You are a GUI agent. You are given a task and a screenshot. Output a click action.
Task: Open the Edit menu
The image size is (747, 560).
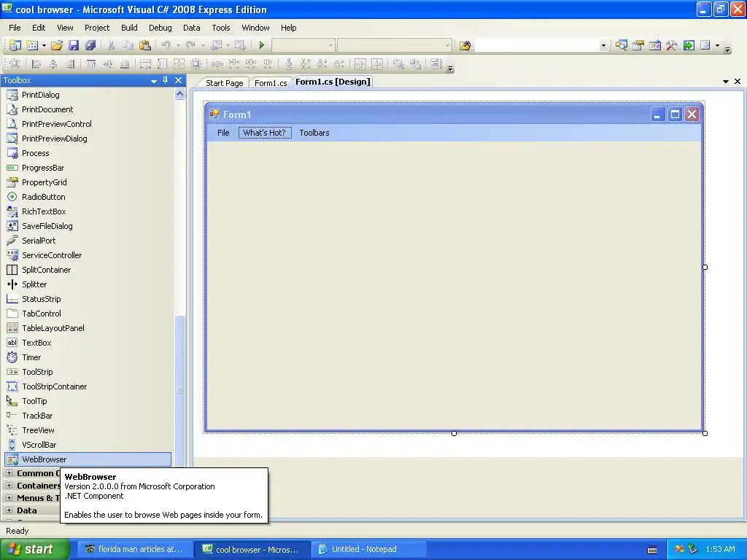tap(39, 28)
